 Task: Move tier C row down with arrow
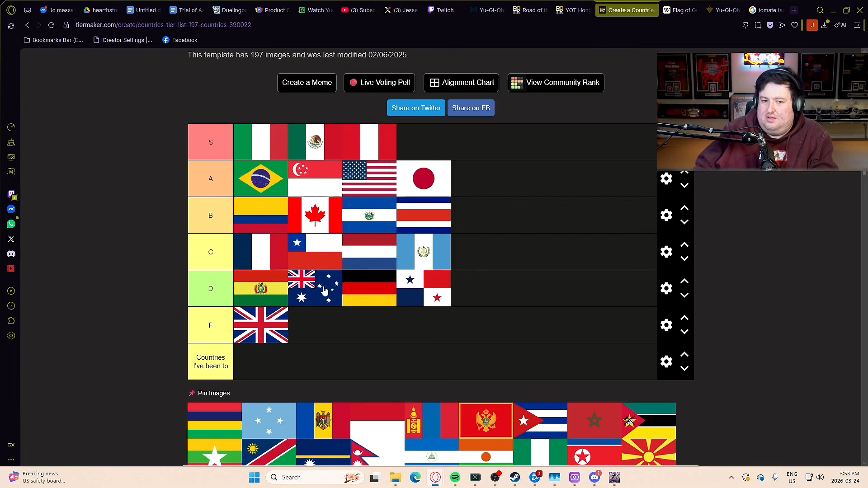click(684, 259)
